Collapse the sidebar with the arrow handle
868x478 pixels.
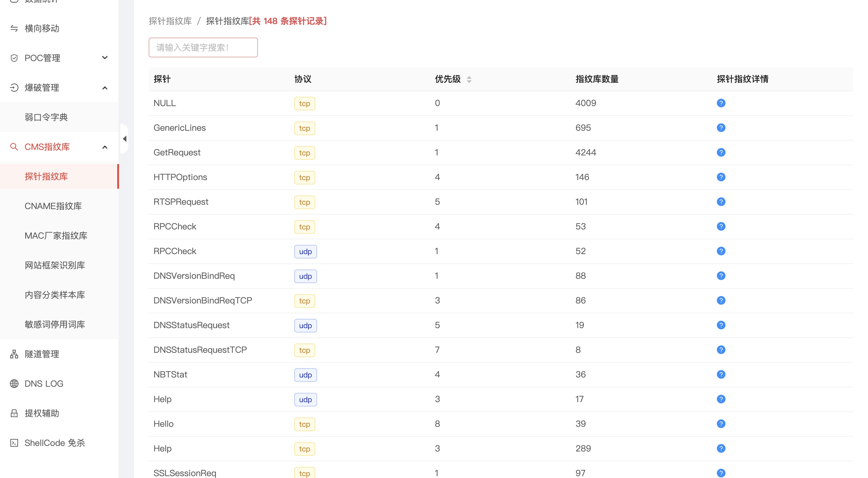(125, 139)
